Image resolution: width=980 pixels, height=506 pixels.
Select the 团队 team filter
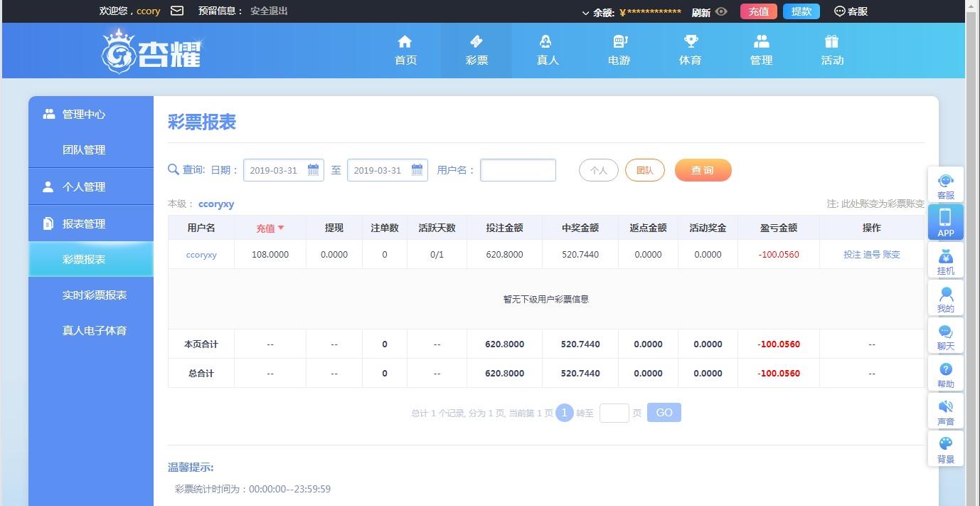(645, 170)
